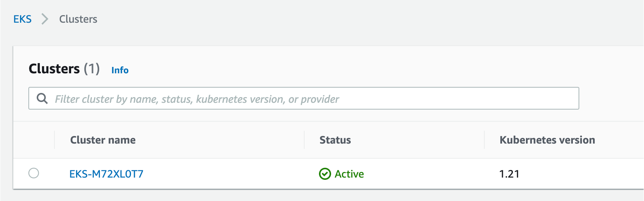Click the 1.21 Kubernetes version value
This screenshot has height=201, width=644.
coord(509,174)
